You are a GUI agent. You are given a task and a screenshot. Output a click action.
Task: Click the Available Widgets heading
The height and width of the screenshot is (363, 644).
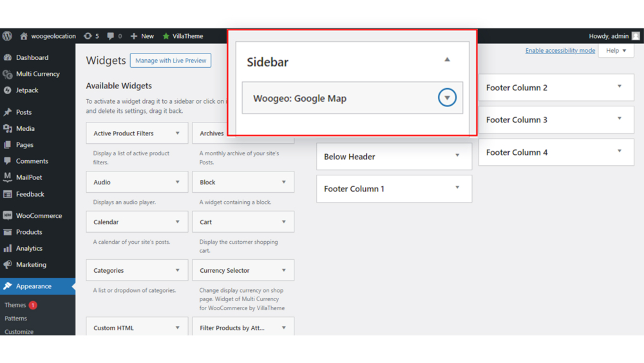point(118,86)
